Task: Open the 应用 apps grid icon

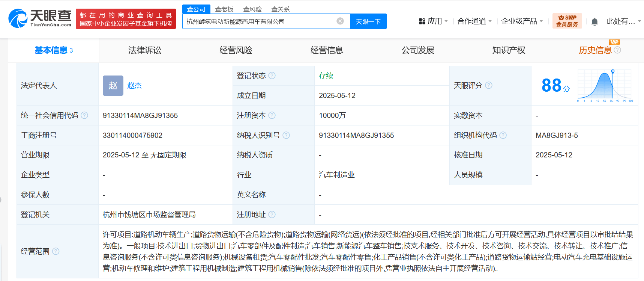Action: (422, 21)
